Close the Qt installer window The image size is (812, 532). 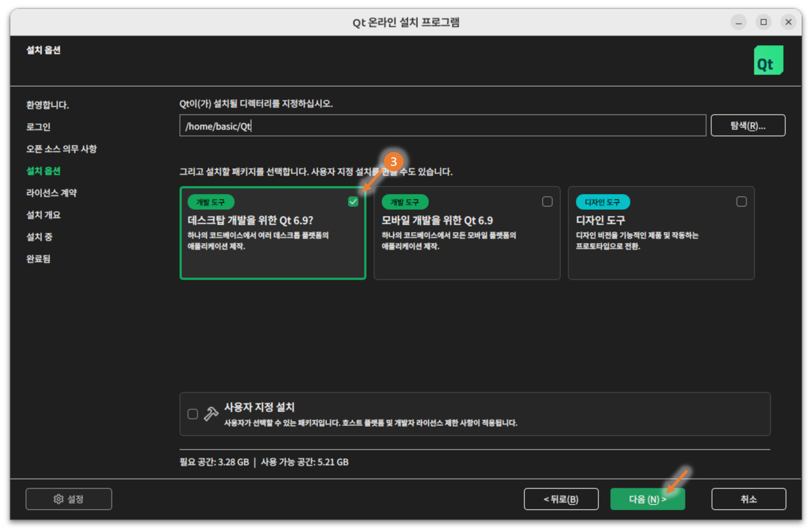click(789, 22)
